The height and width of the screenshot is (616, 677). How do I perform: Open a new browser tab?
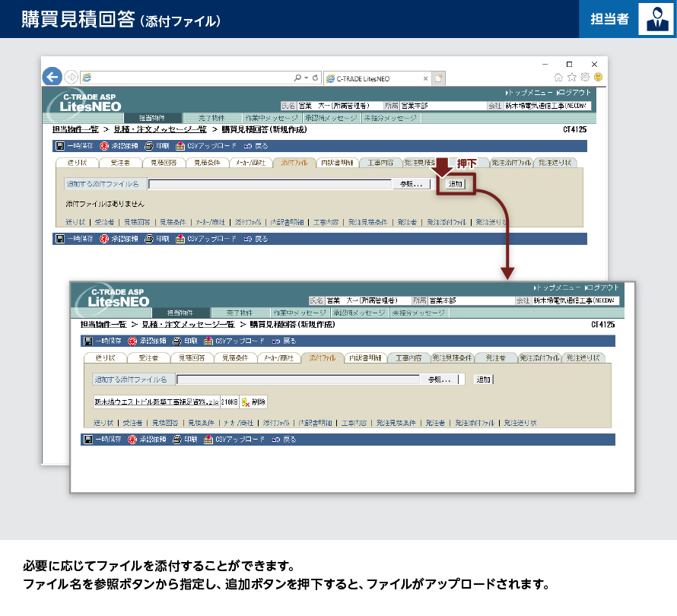click(x=438, y=78)
